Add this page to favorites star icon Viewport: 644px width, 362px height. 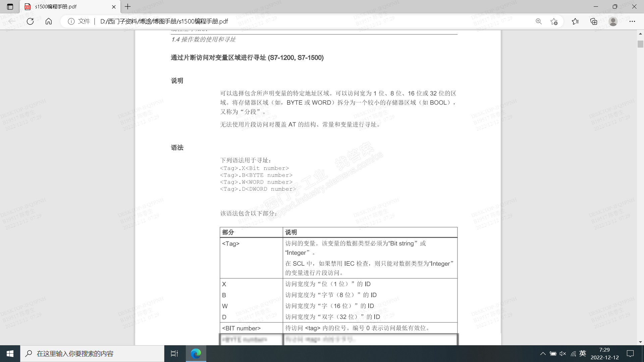click(x=554, y=21)
